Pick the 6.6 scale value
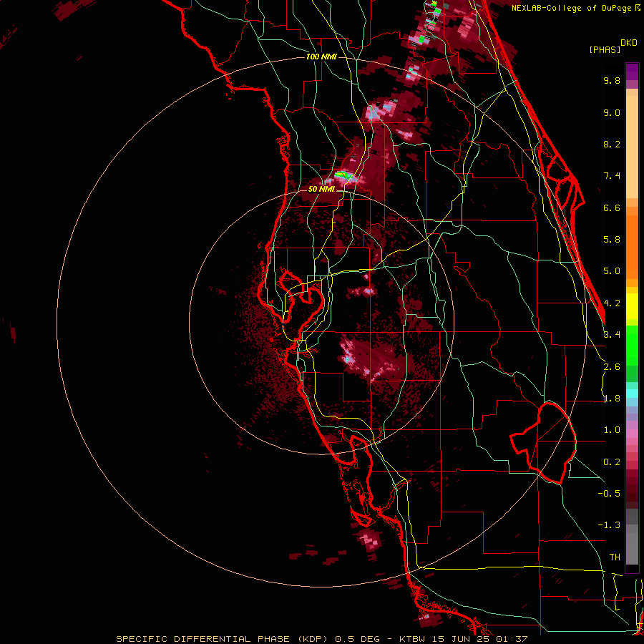The image size is (644, 644). pos(612,208)
